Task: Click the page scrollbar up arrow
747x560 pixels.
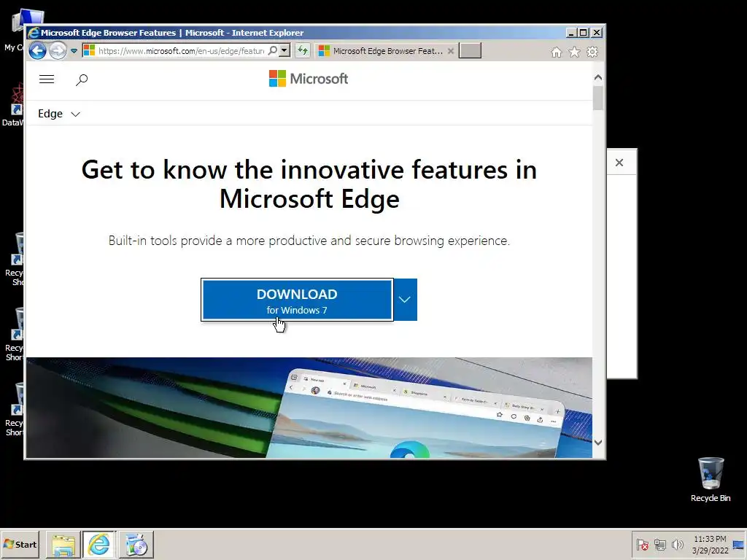Action: [598, 77]
